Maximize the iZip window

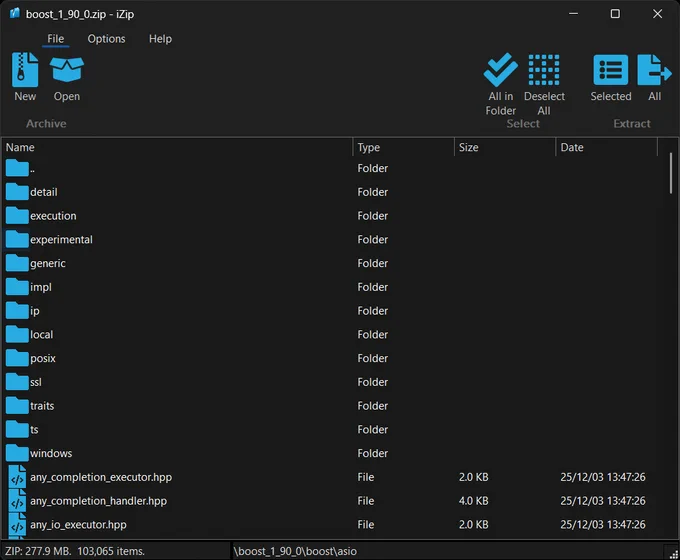615,14
